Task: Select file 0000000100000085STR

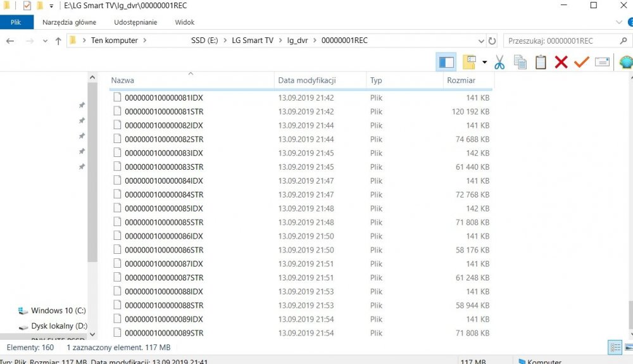Action: pos(164,222)
